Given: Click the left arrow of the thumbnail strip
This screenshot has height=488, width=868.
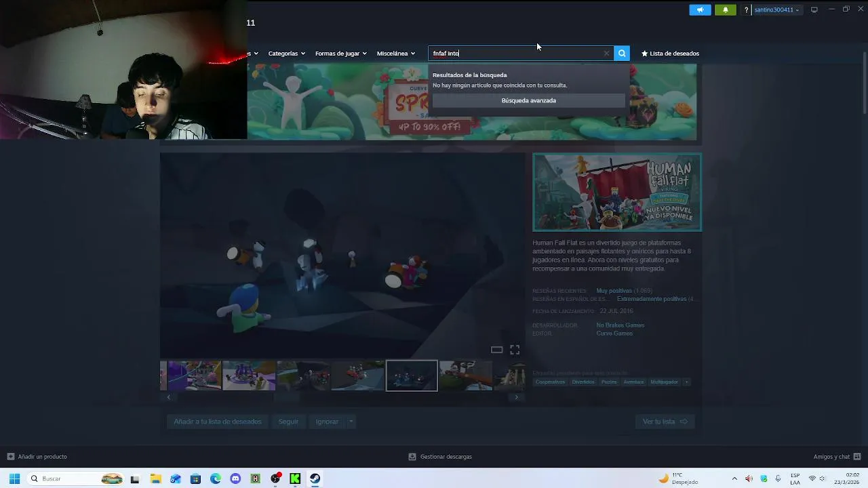Looking at the screenshot, I should [x=168, y=397].
